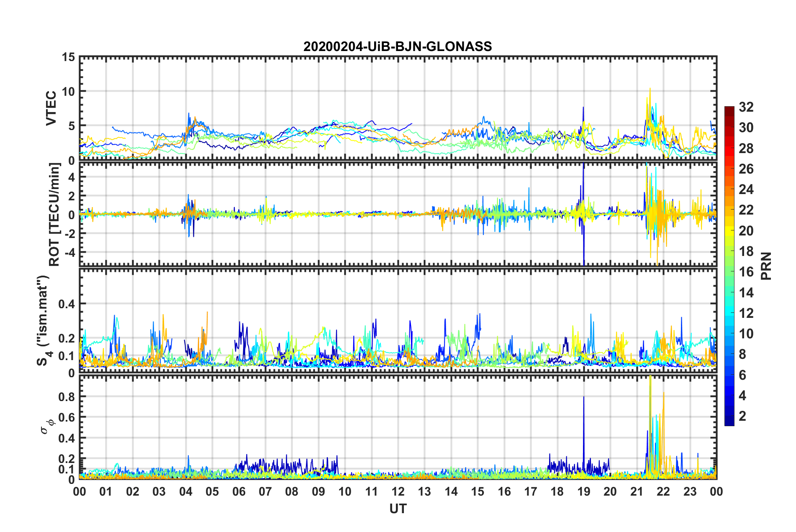Screen dimensions: 796x532
Task: Click x-axis hour label 10
Action: [345, 491]
